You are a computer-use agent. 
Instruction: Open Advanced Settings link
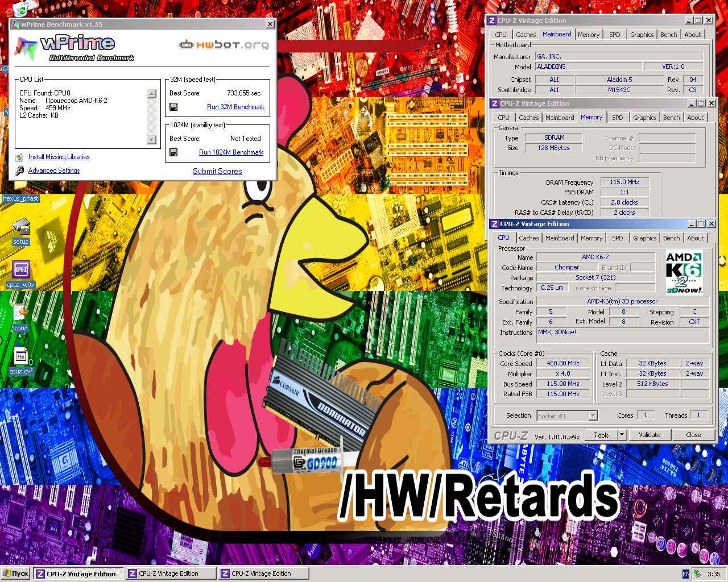(54, 171)
